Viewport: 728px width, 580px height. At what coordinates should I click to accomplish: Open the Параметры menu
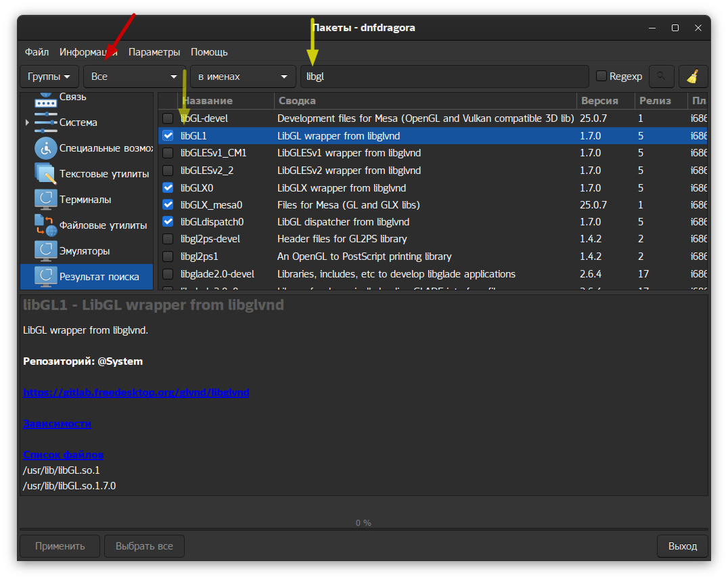(x=154, y=52)
